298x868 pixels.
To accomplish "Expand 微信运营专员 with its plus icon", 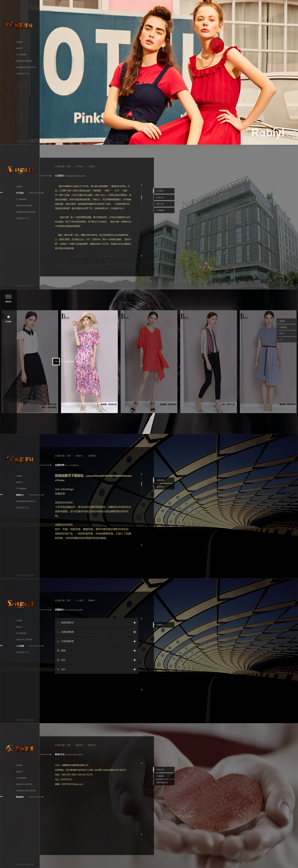I will pyautogui.click(x=135, y=623).
